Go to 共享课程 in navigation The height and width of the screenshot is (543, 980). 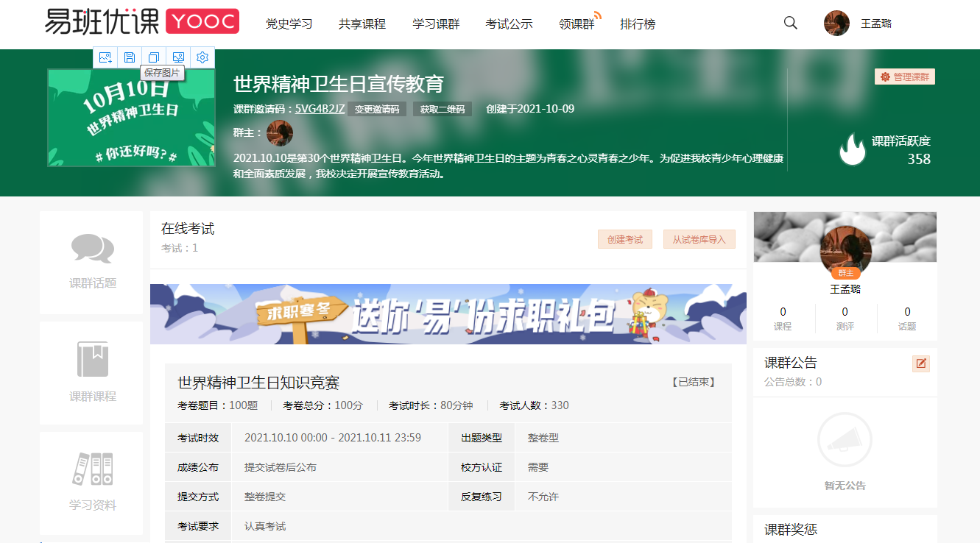[x=362, y=24]
